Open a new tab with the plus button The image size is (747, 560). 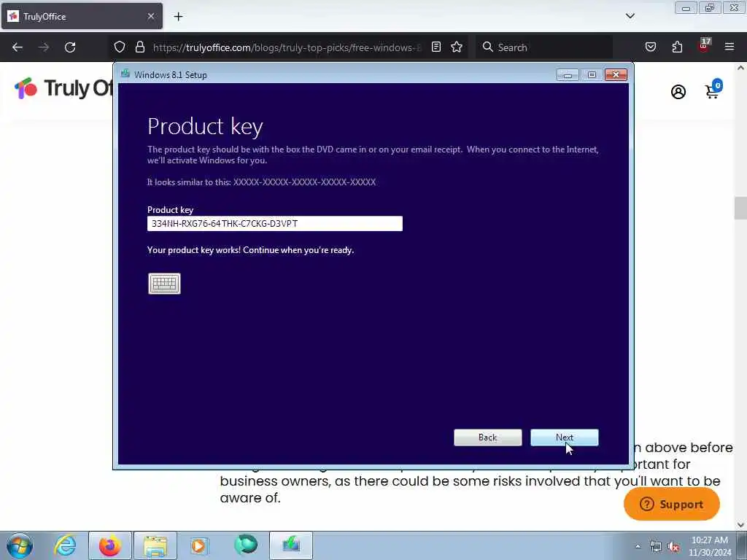click(x=178, y=17)
